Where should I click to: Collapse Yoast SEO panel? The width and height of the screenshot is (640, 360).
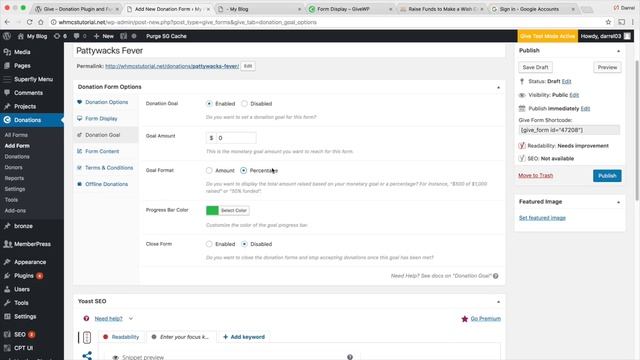coord(498,302)
